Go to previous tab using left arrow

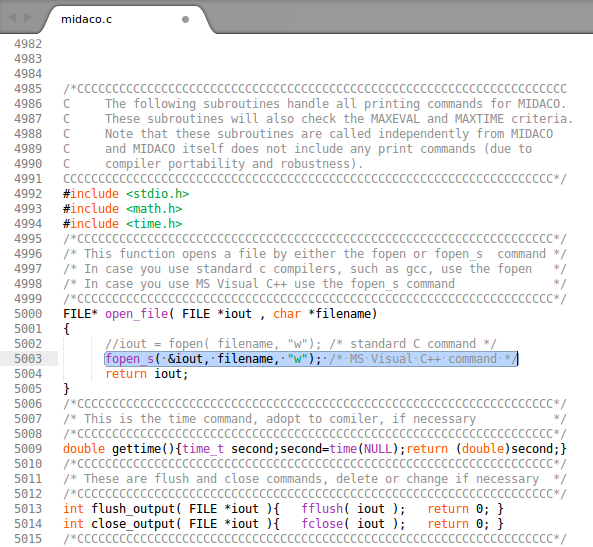click(x=12, y=17)
